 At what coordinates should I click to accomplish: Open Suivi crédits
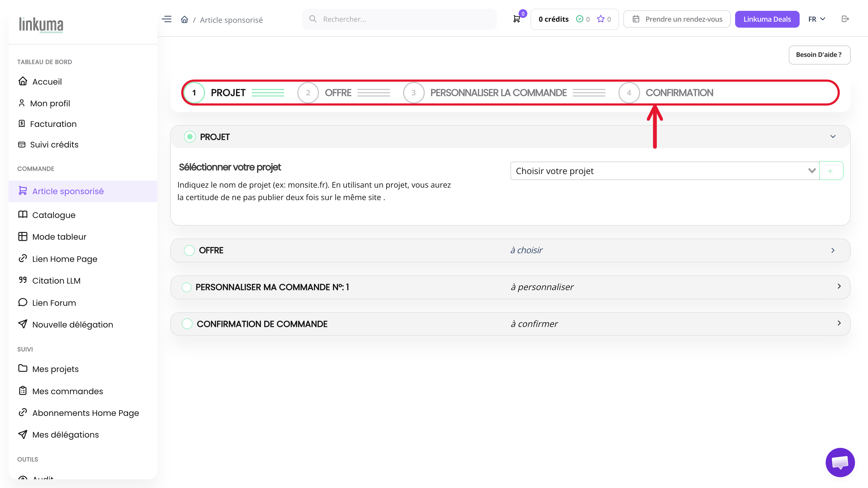54,145
